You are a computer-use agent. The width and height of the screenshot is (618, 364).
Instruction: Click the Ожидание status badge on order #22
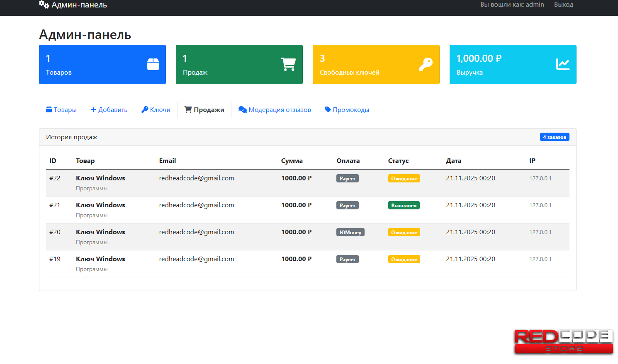(404, 179)
